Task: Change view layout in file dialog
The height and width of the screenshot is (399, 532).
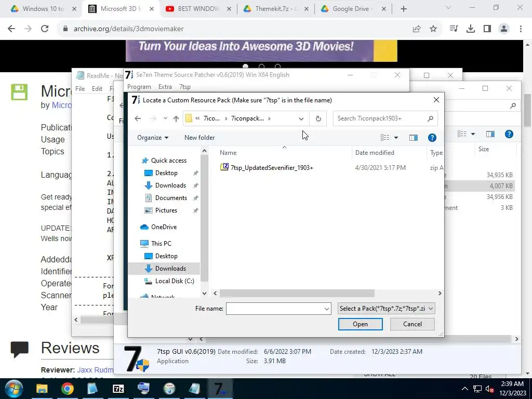Action: point(385,137)
